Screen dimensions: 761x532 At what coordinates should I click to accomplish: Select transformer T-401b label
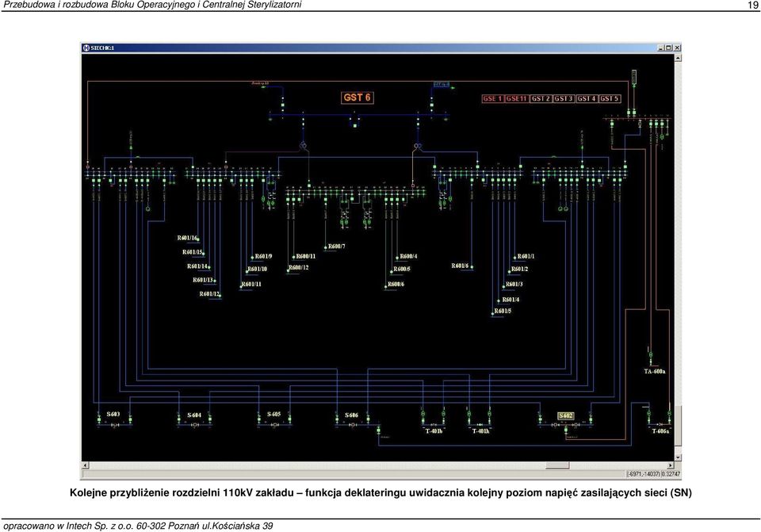(x=434, y=431)
